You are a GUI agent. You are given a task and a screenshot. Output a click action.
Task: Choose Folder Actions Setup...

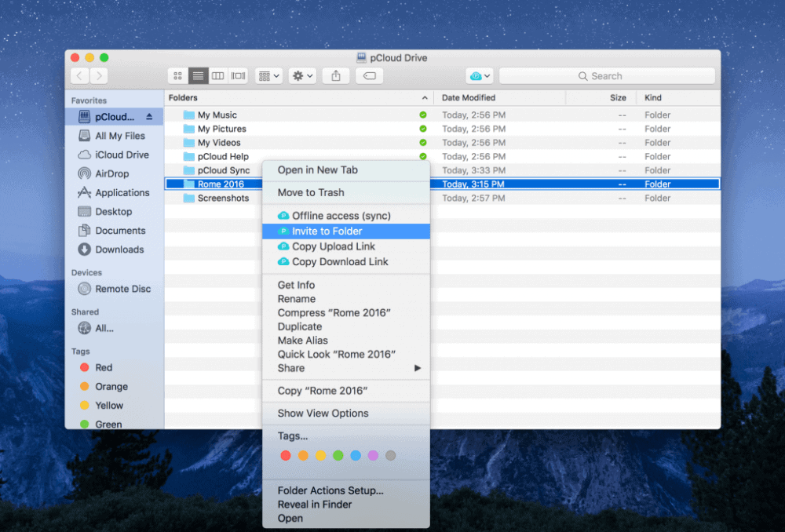pos(346,490)
